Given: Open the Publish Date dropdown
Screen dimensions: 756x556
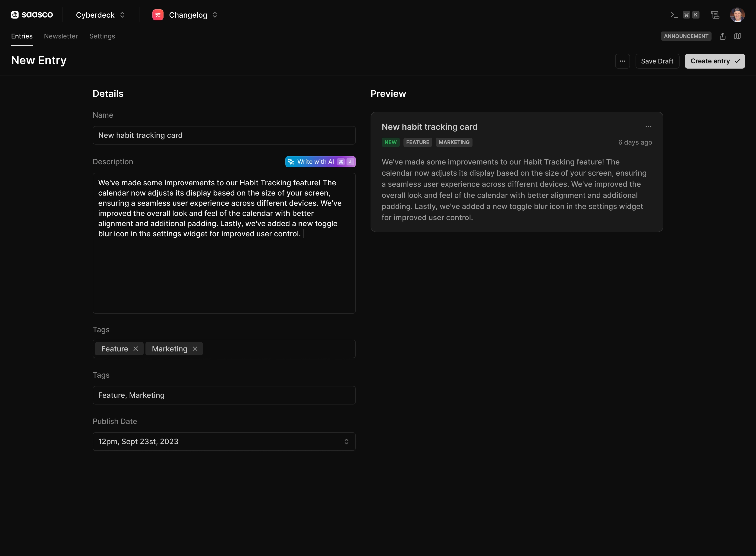Looking at the screenshot, I should coord(224,442).
